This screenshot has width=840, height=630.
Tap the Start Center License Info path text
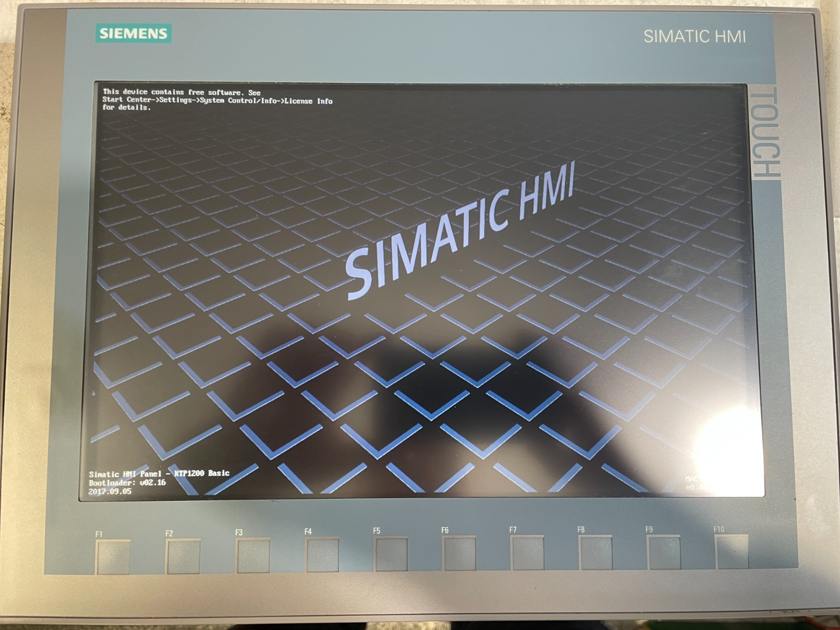click(x=217, y=100)
